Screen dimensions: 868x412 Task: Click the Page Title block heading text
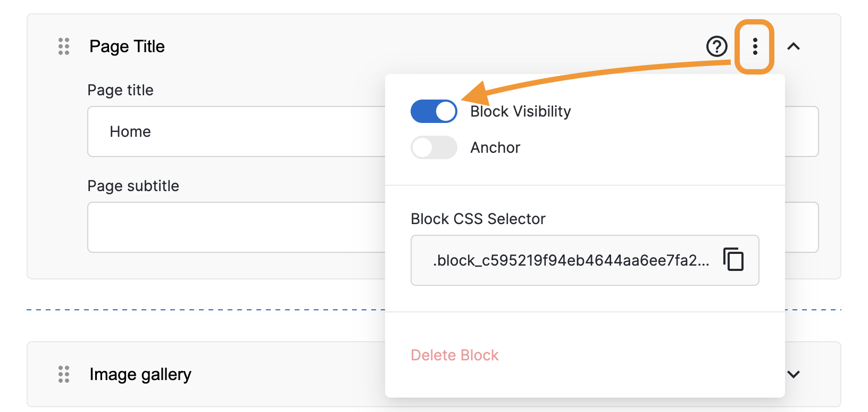pyautogui.click(x=127, y=46)
